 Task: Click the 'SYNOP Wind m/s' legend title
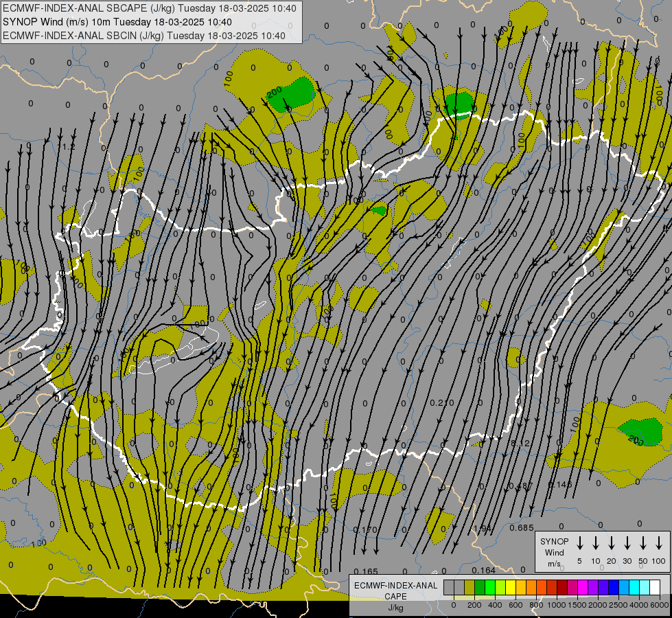pyautogui.click(x=554, y=552)
